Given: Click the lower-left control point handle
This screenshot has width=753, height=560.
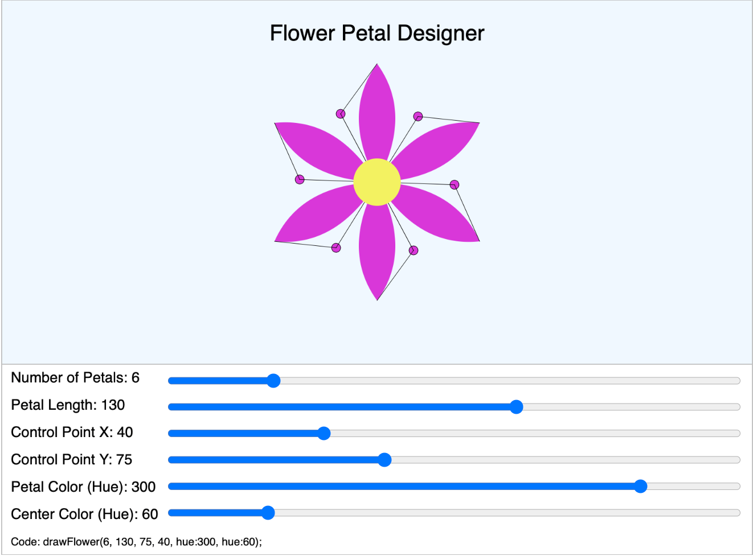Looking at the screenshot, I should (335, 247).
